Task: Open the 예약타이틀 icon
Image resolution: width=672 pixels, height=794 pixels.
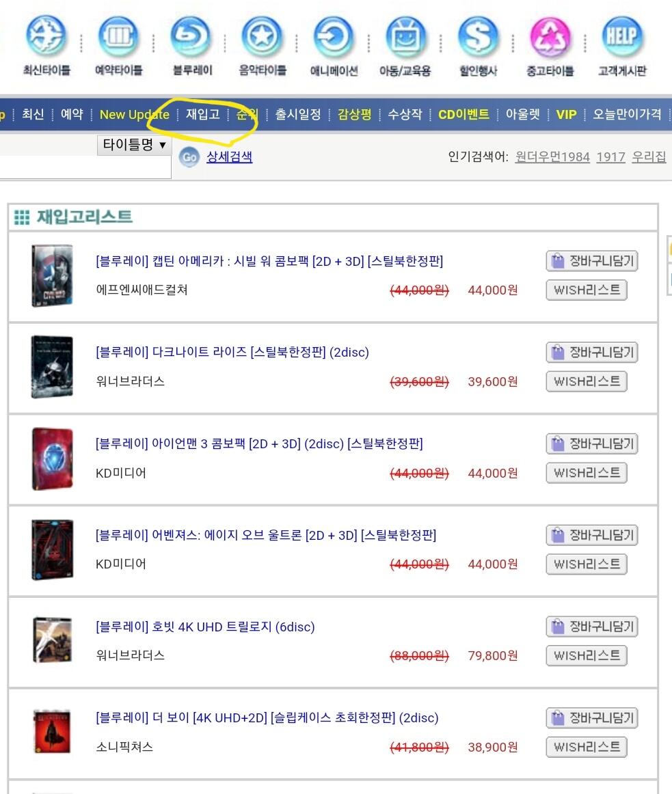Action: [118, 36]
